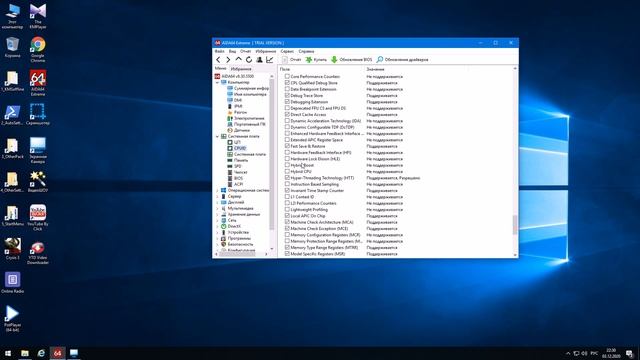Open Обновления BIOS update
Screen dimensions: 640x360
[x=351, y=60]
